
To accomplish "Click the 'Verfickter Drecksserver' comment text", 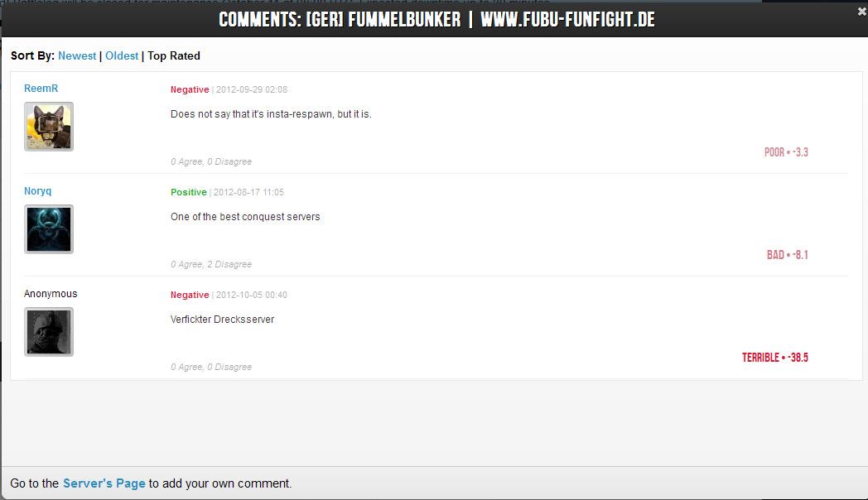I will [x=223, y=320].
